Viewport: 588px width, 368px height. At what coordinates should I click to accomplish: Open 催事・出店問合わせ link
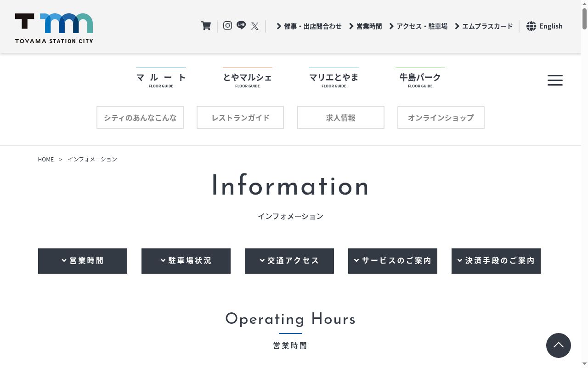click(309, 26)
